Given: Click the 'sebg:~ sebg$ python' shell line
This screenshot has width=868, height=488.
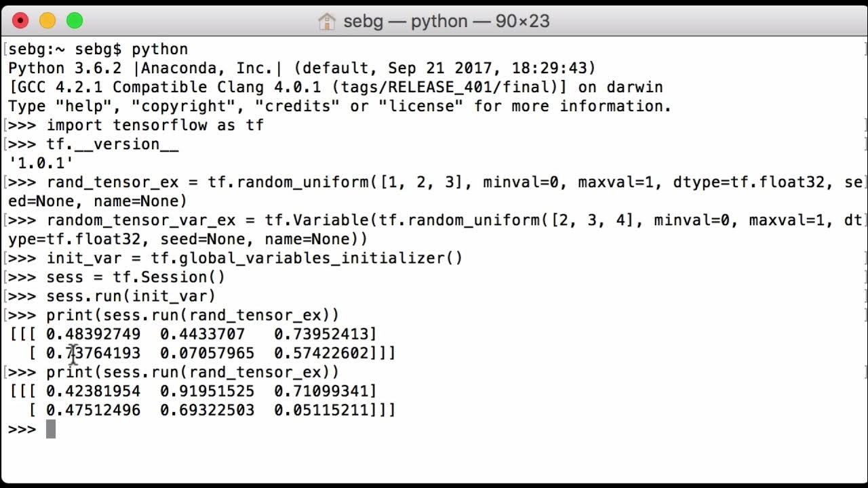Looking at the screenshot, I should [x=98, y=49].
